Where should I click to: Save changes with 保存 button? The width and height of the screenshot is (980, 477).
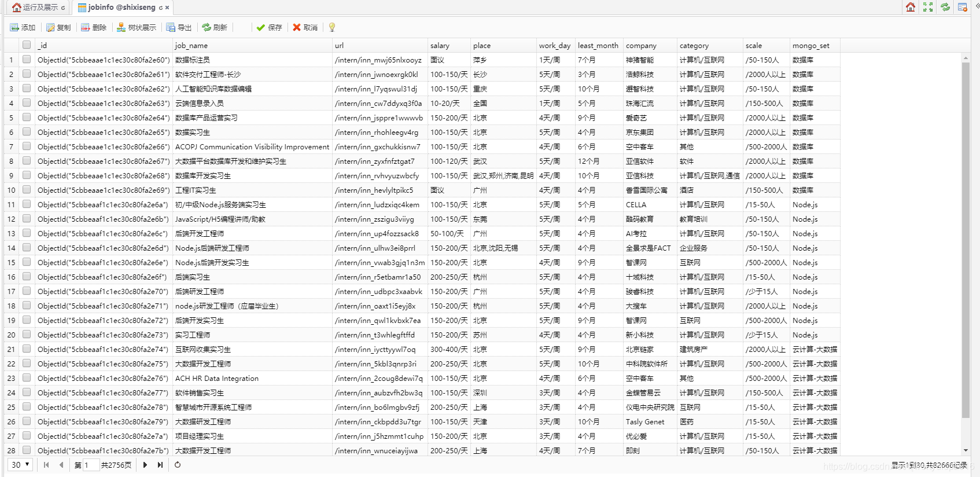click(269, 27)
